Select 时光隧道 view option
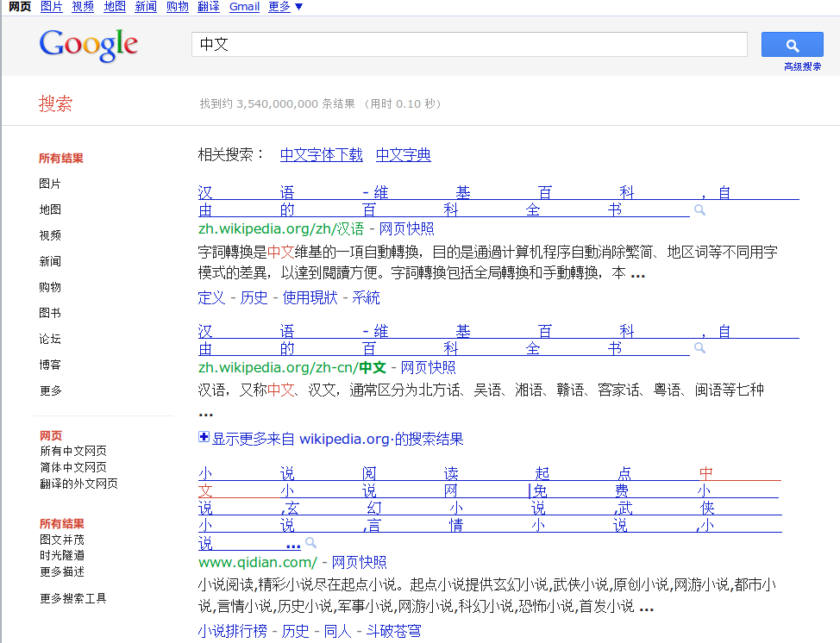Viewport: 840px width, 643px height. point(62,555)
